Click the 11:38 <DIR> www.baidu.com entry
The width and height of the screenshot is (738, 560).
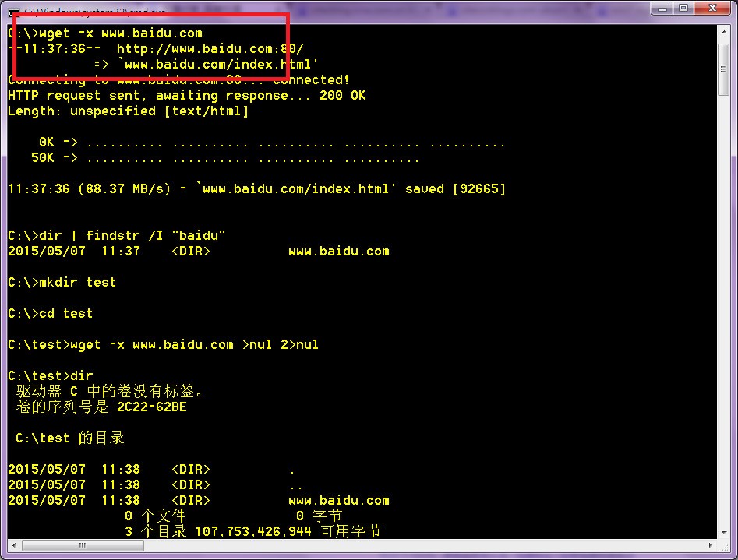pos(199,501)
